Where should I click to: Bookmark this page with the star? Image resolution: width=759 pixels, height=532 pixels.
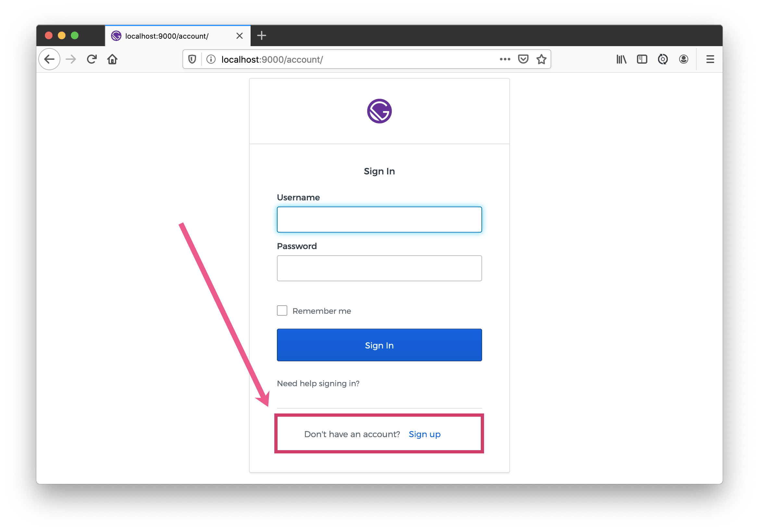pyautogui.click(x=541, y=59)
